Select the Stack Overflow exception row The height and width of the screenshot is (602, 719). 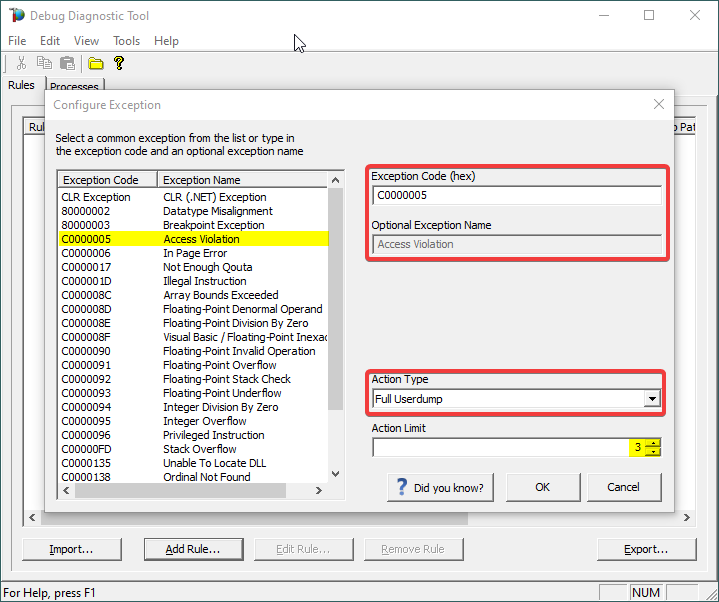pyautogui.click(x=199, y=449)
